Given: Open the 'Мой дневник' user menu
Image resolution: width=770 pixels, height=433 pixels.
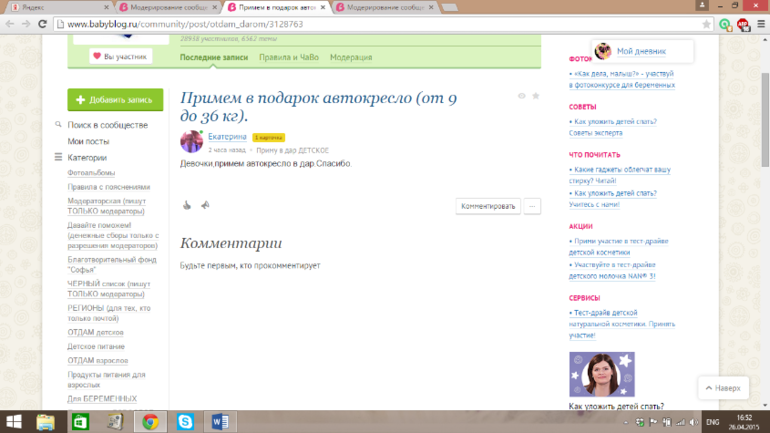Looking at the screenshot, I should (640, 51).
